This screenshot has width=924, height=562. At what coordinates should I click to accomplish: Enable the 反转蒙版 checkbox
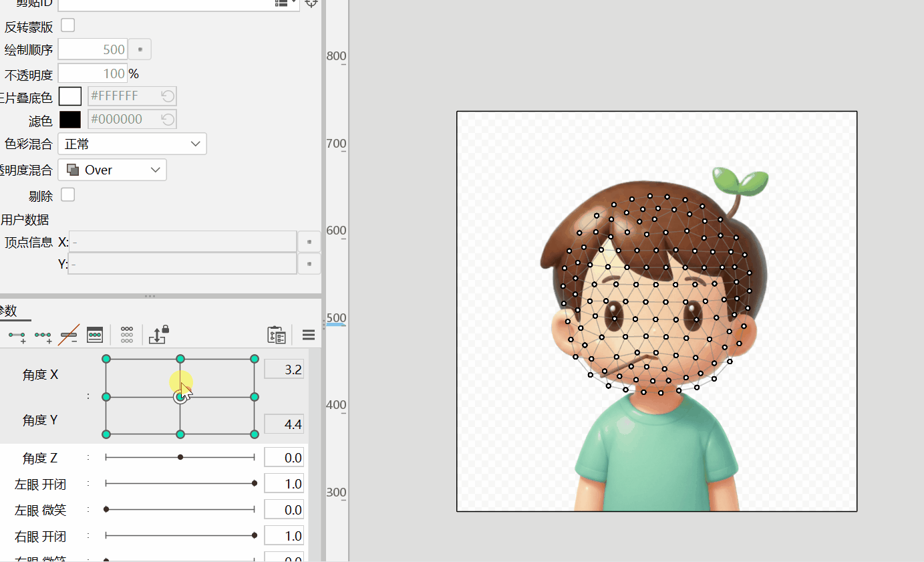(x=67, y=25)
